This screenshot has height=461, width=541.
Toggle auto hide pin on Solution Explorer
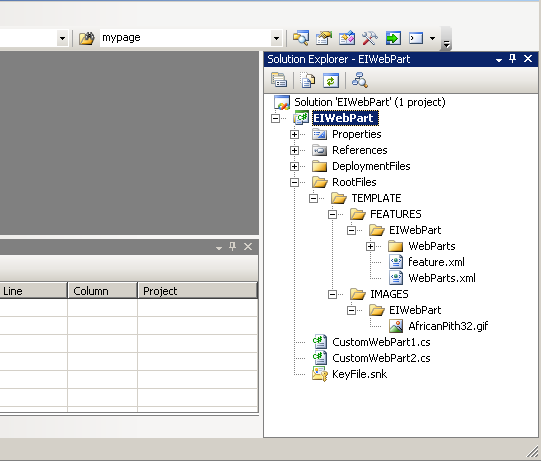[513, 59]
